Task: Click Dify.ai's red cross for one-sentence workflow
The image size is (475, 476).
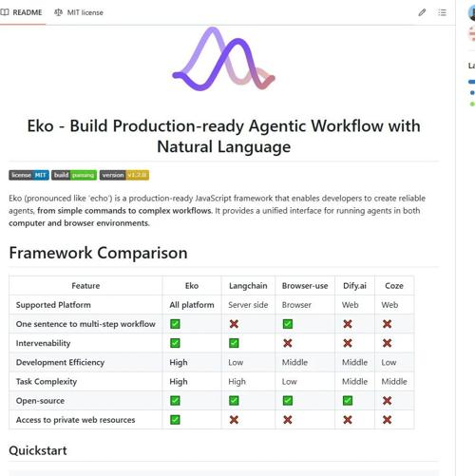Action: click(348, 324)
